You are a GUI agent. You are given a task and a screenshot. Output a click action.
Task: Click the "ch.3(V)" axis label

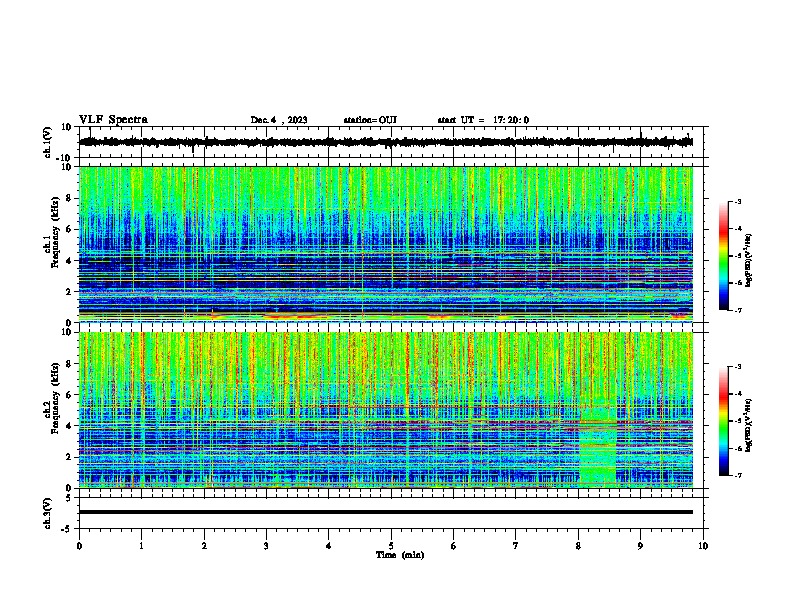coord(48,513)
